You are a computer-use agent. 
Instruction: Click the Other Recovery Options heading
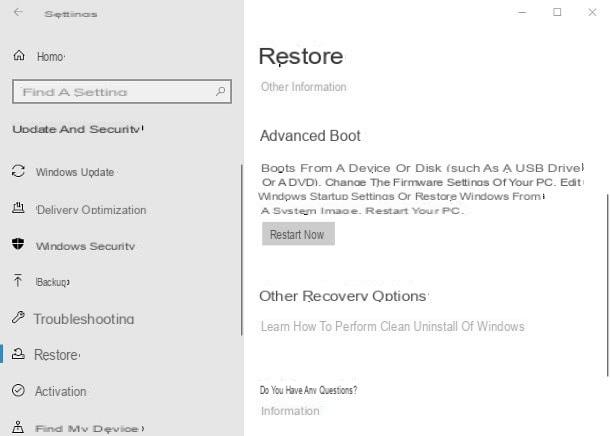(x=343, y=296)
